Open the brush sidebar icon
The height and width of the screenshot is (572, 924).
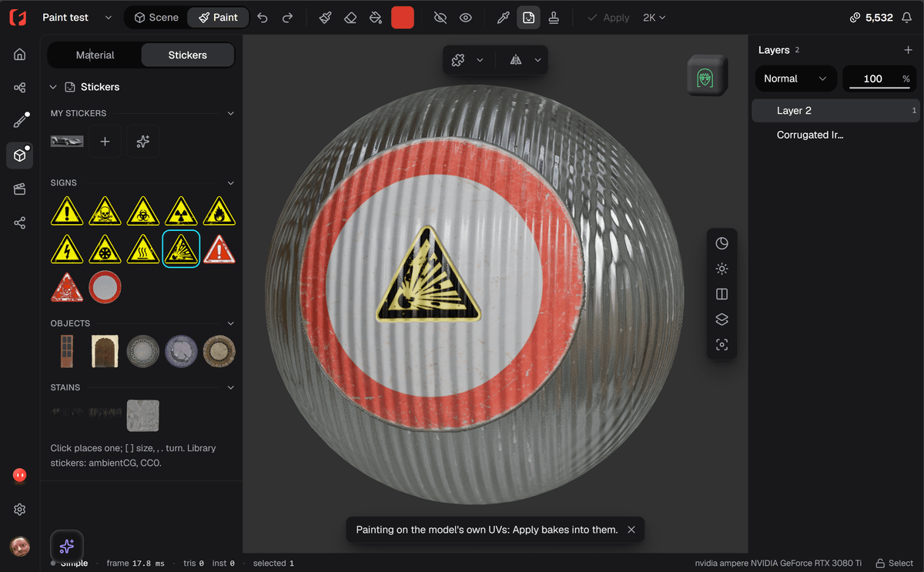(20, 122)
